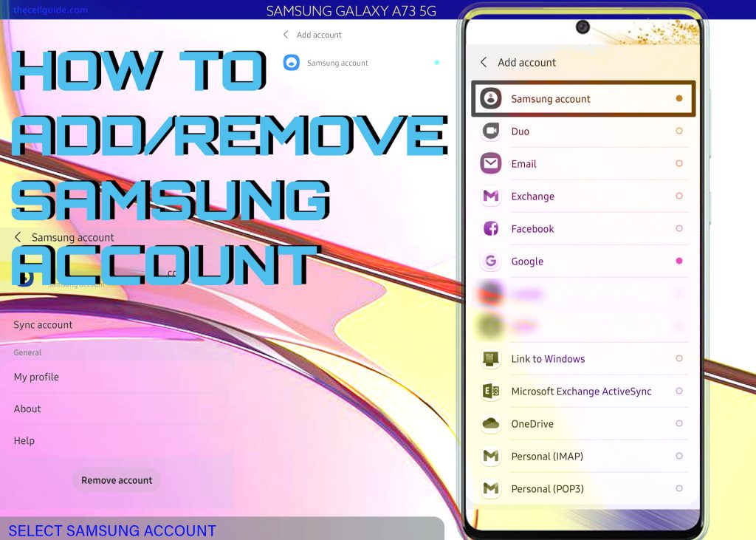Tap the Duo video camera icon
This screenshot has height=540, width=756.
[491, 131]
